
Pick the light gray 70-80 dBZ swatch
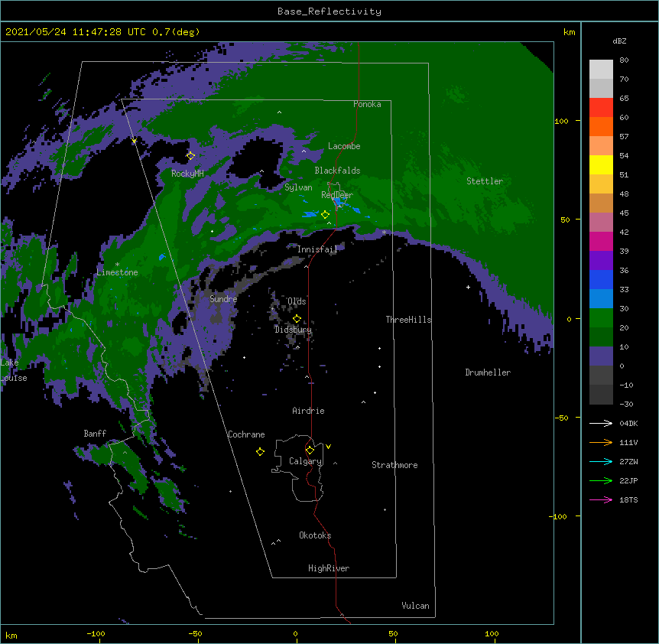pyautogui.click(x=601, y=69)
